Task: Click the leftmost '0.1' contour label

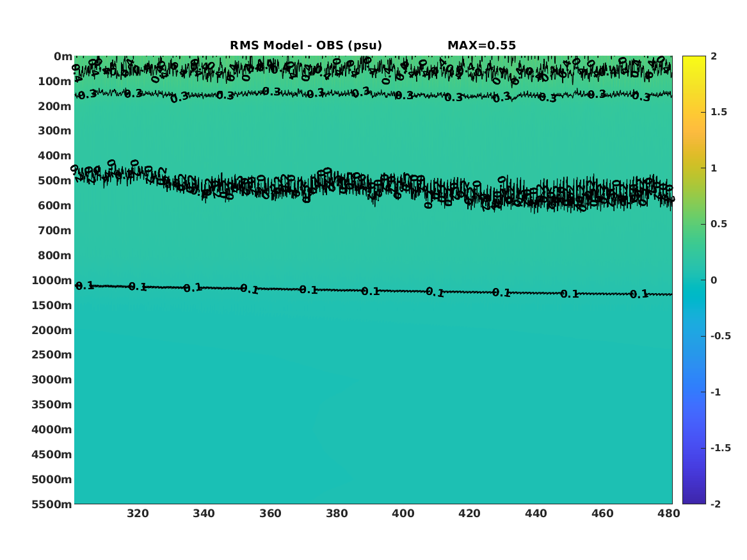Action: pos(84,285)
